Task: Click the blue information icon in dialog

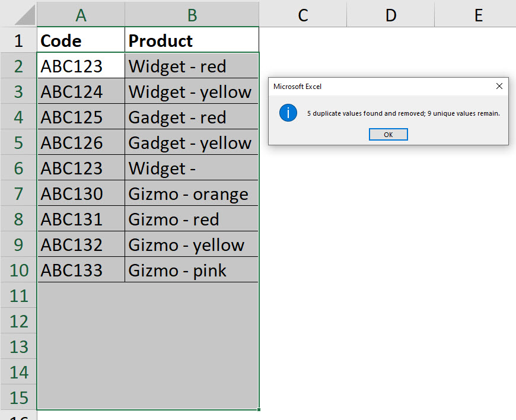Action: [288, 112]
